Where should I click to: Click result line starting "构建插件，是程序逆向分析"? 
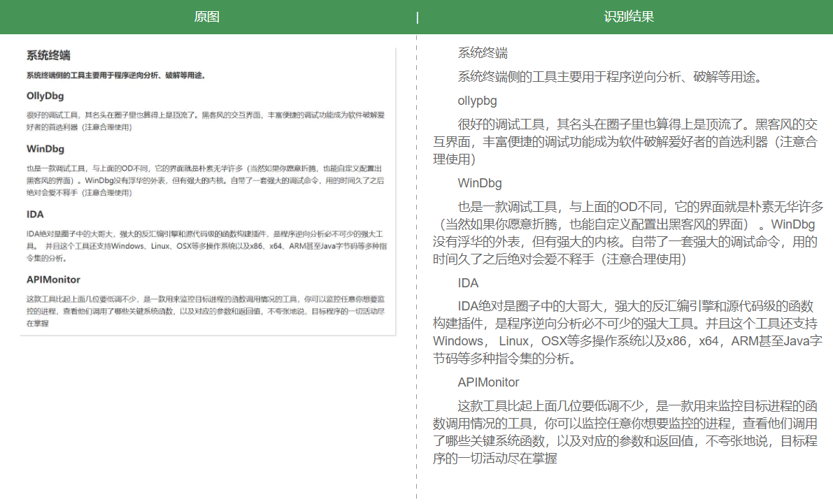[625, 324]
